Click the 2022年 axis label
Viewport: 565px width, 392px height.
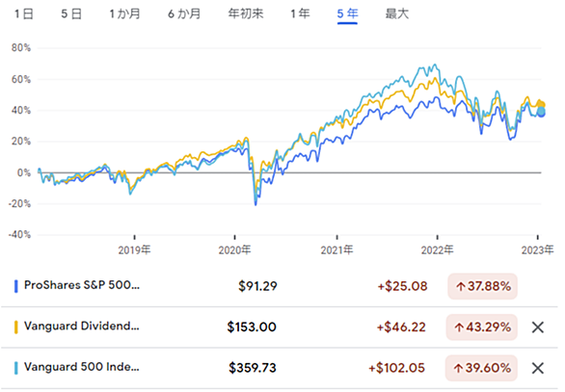tap(437, 249)
